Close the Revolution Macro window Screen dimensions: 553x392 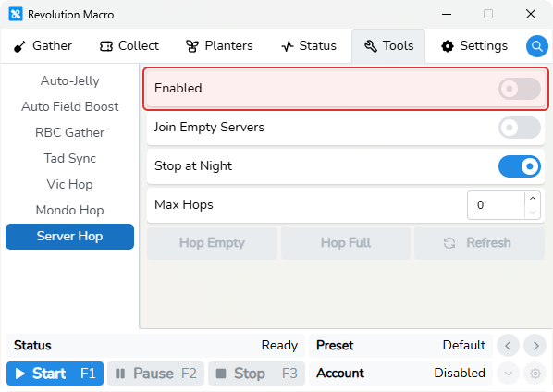pyautogui.click(x=531, y=14)
